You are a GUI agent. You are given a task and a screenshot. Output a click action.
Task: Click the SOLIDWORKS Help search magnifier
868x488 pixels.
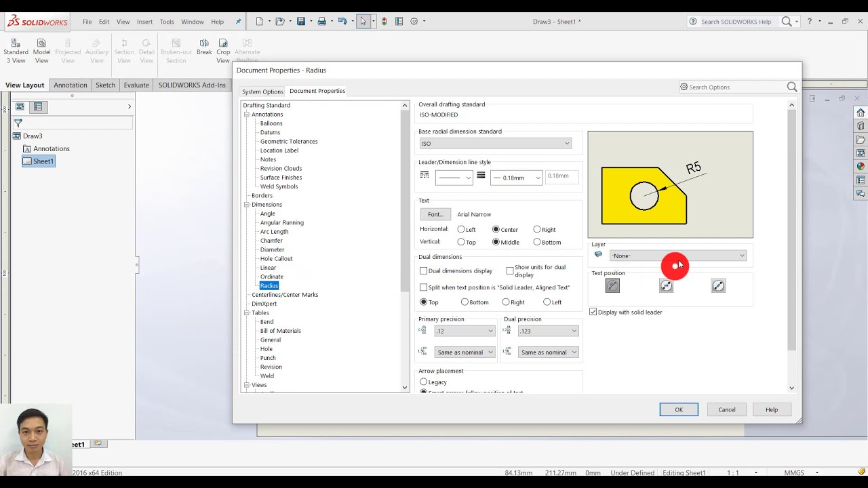787,22
